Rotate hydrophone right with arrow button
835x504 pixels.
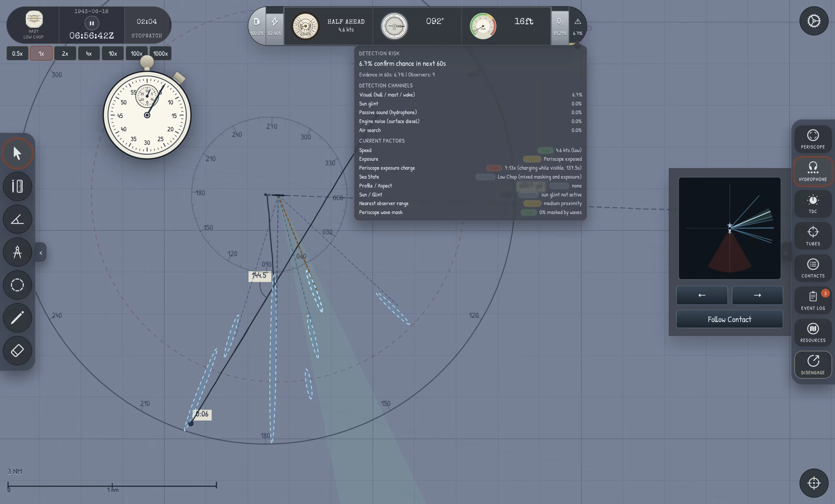757,295
